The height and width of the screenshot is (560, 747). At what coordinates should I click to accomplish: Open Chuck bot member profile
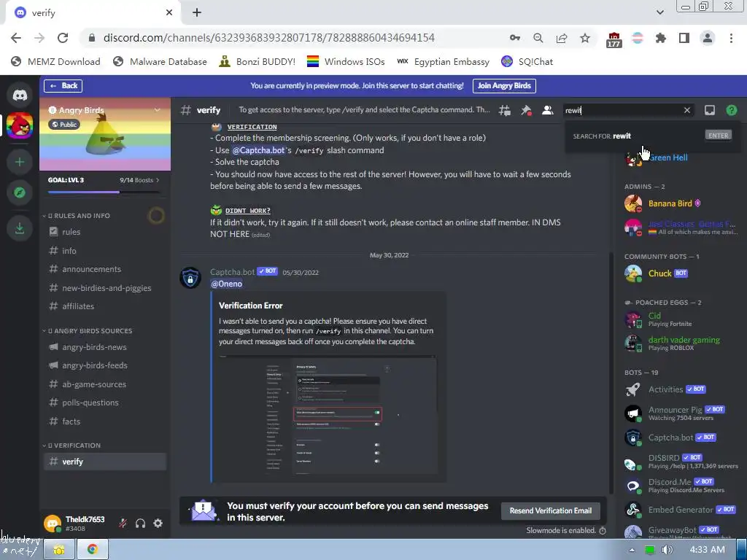[680, 273]
